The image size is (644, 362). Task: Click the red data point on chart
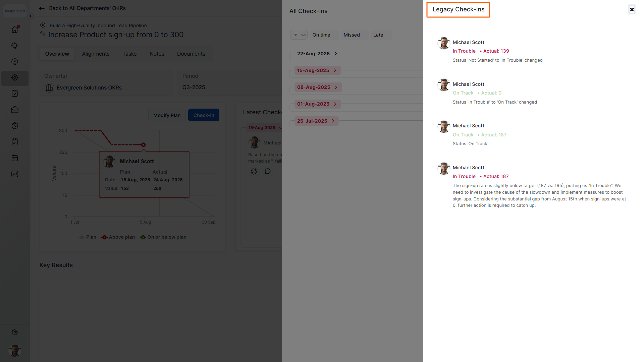point(143,145)
